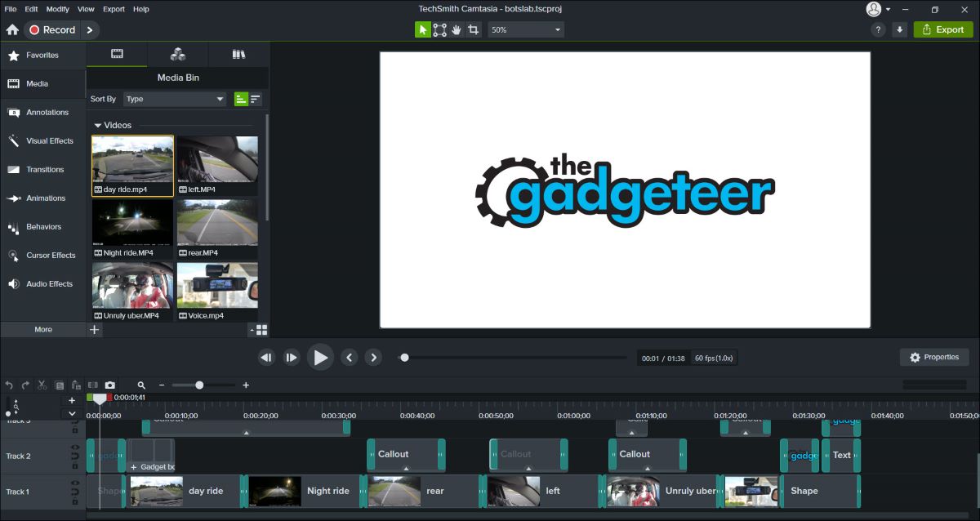
Task: Open the canvas zoom 50% dropdown
Action: [527, 29]
